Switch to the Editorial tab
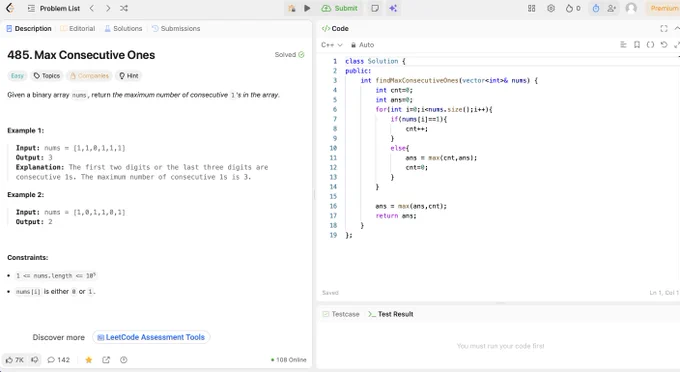 coord(78,29)
